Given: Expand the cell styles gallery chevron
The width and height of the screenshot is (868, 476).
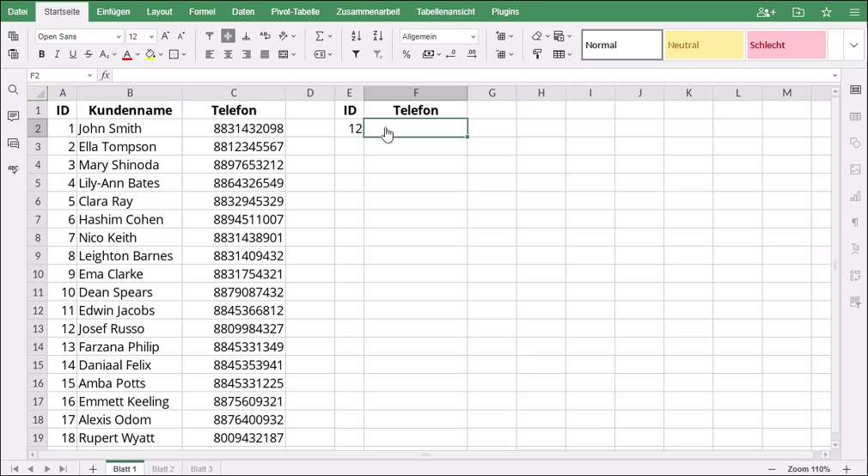Looking at the screenshot, I should click(853, 46).
